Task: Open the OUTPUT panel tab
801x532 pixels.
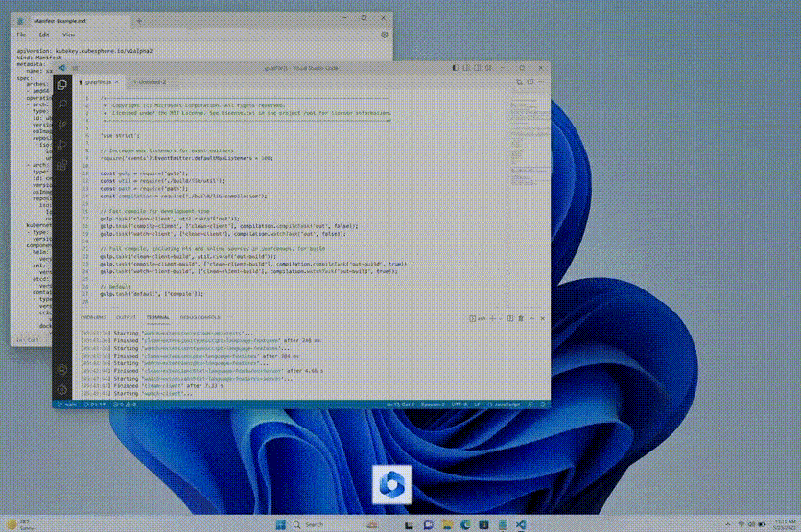Action: point(126,317)
